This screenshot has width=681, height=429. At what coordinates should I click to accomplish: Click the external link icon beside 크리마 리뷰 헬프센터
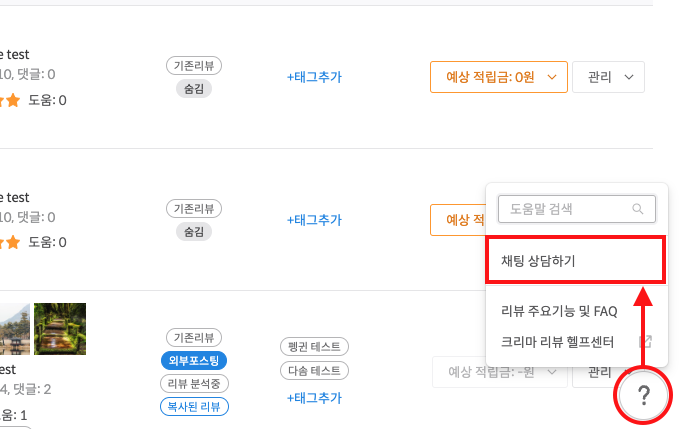tap(646, 341)
